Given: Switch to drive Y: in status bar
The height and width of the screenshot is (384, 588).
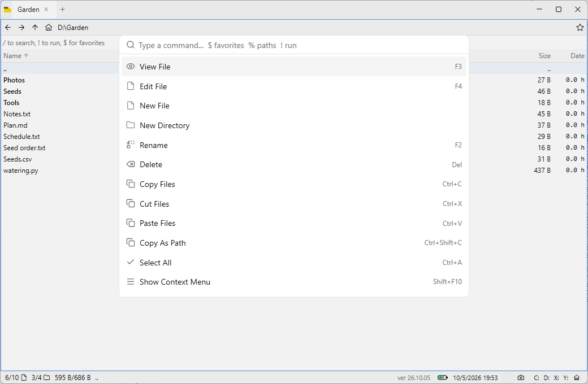Looking at the screenshot, I should tap(566, 378).
